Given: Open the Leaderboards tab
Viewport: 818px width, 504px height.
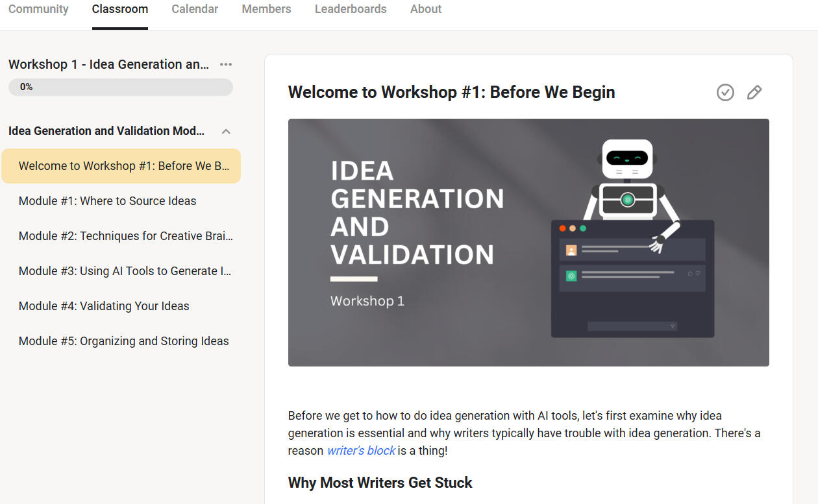Looking at the screenshot, I should (x=351, y=9).
